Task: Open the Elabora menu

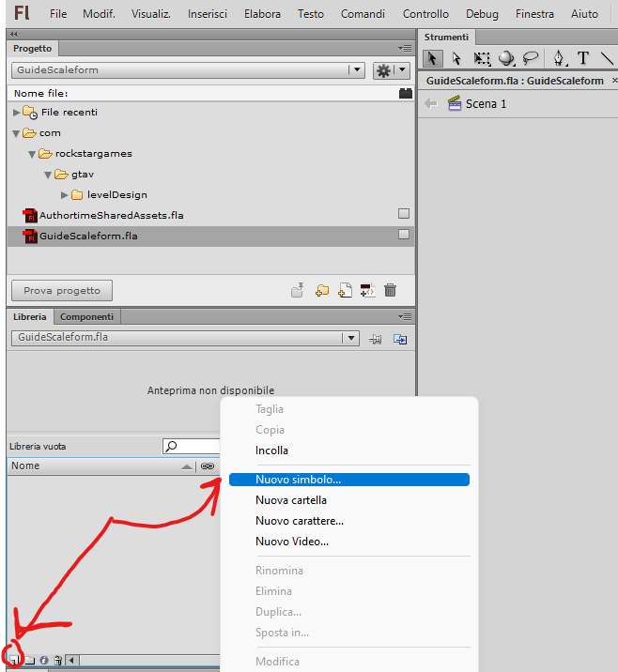Action: pyautogui.click(x=262, y=14)
